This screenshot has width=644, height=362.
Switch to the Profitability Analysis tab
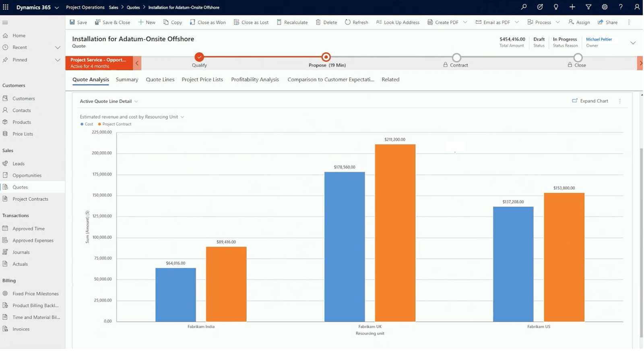(x=255, y=79)
